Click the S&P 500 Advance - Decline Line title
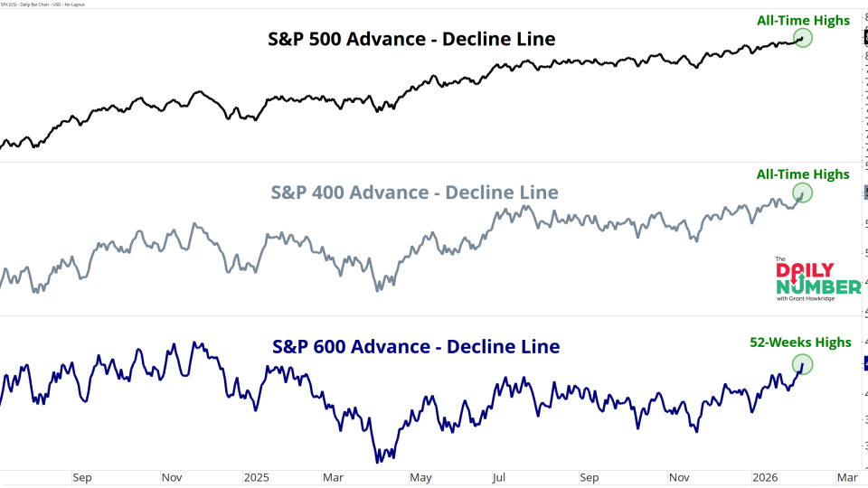Viewport: 868px width, 488px height. pyautogui.click(x=411, y=39)
